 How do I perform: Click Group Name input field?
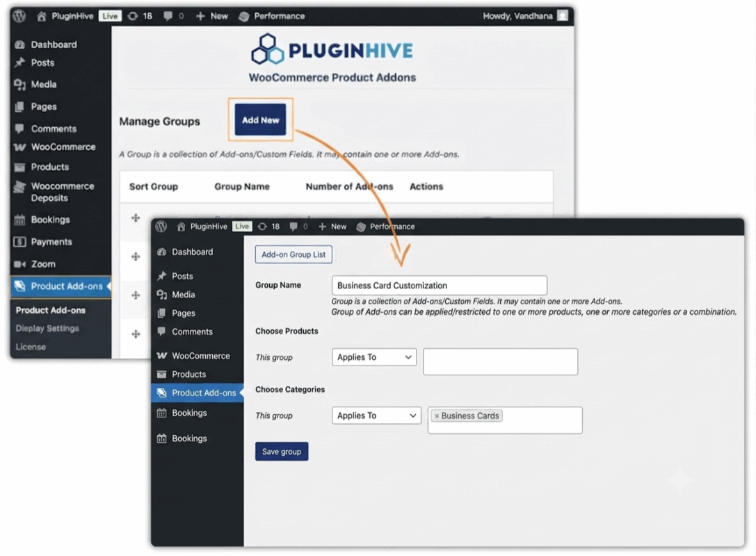click(440, 285)
